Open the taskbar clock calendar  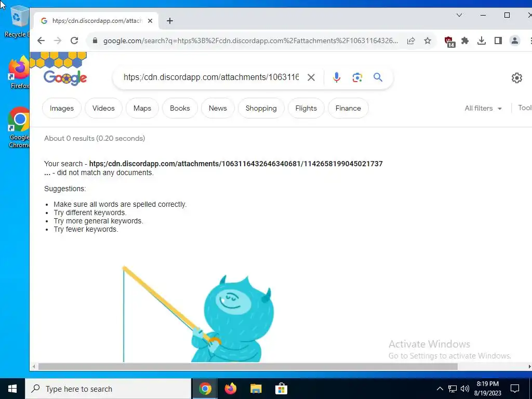pyautogui.click(x=487, y=389)
